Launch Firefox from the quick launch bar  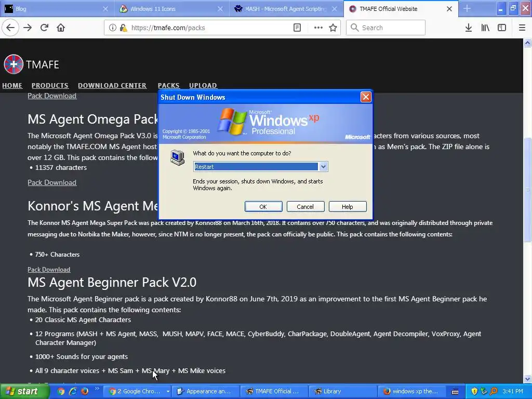[x=85, y=391]
